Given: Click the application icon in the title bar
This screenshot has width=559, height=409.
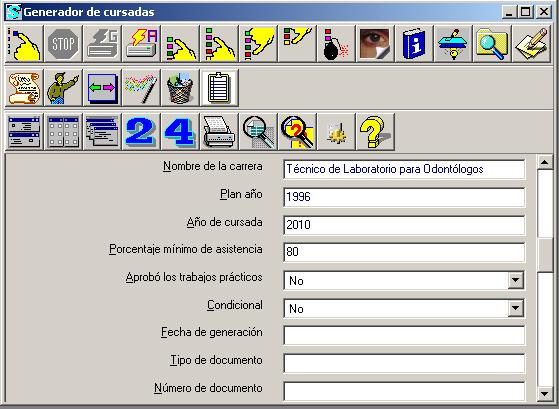Looking at the screenshot, I should coord(14,12).
